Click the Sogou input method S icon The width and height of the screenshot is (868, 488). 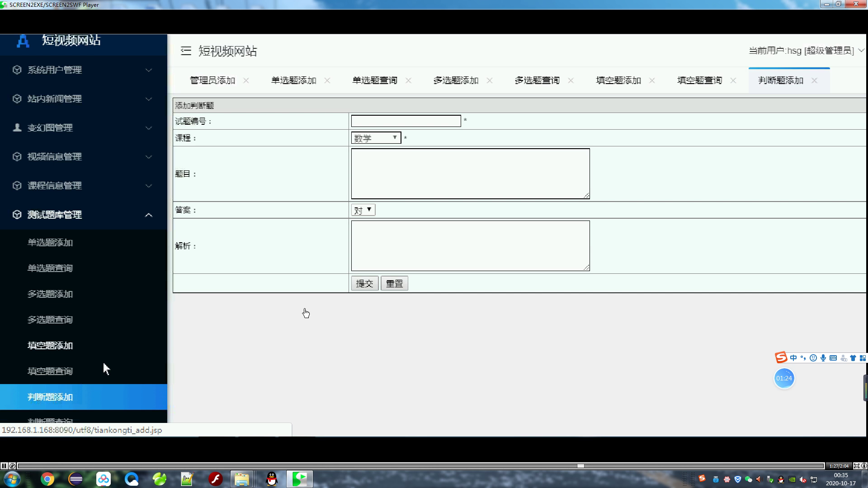click(781, 358)
